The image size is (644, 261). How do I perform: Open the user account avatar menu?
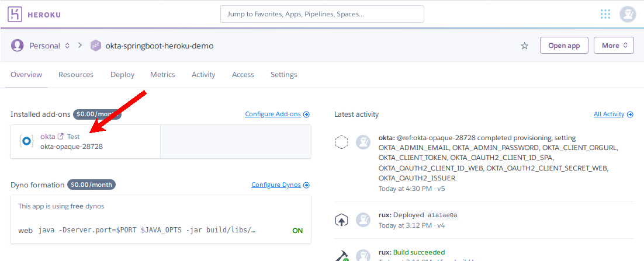coord(628,14)
